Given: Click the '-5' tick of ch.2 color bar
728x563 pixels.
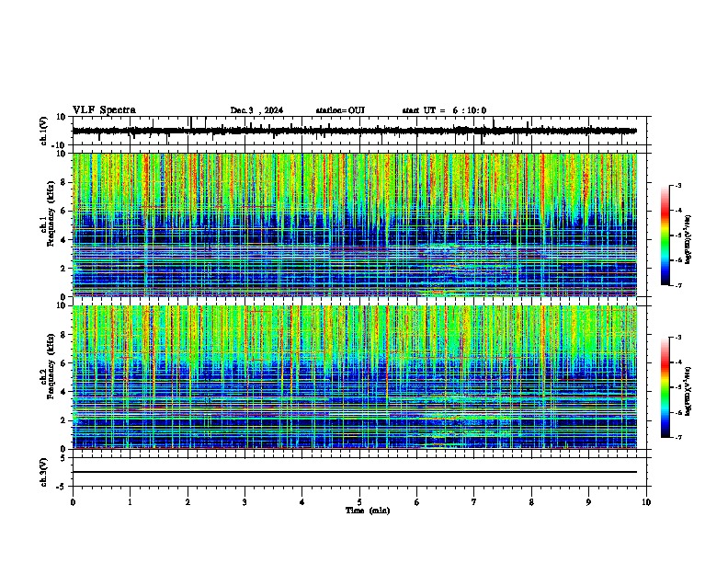Looking at the screenshot, I should coord(678,387).
